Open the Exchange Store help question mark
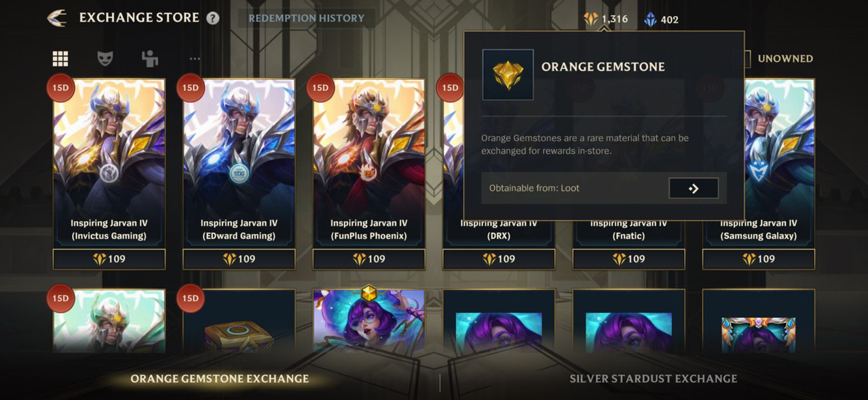The image size is (868, 400). point(212,18)
